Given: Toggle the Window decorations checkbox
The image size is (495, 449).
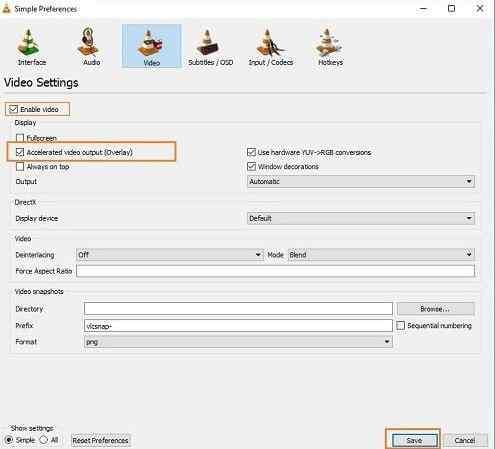Looking at the screenshot, I should coord(251,166).
